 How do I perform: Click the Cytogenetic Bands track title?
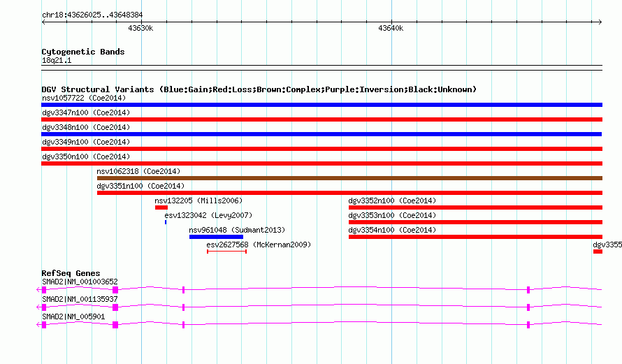coord(83,52)
